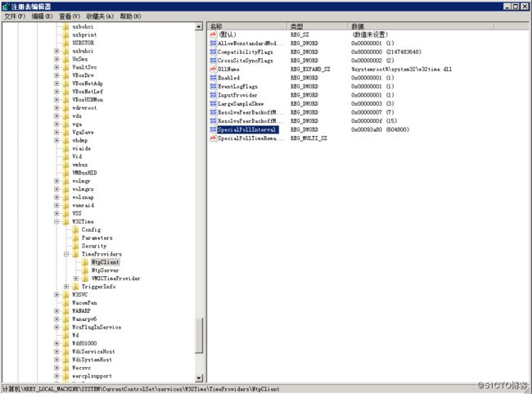Click the NtpServer folder icon
The image size is (532, 394).
85,270
